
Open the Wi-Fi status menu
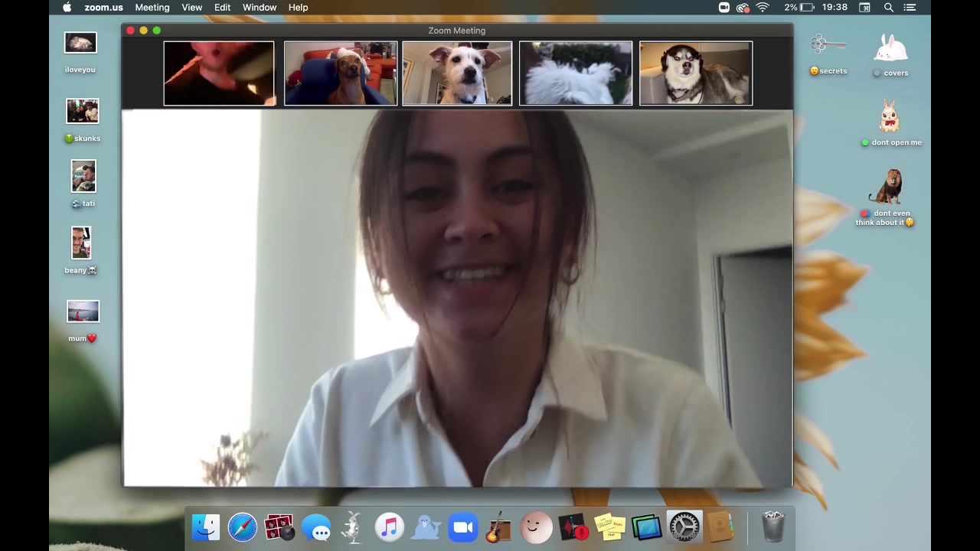[x=763, y=8]
